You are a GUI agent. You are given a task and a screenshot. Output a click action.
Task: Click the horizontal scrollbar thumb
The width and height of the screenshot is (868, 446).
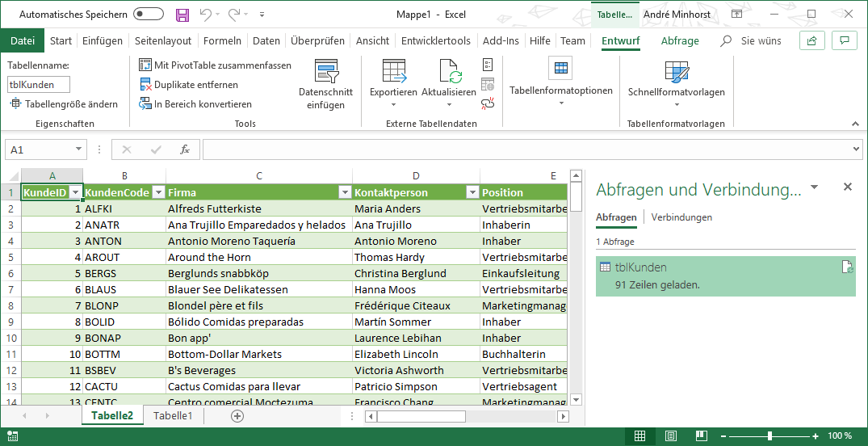(x=421, y=416)
